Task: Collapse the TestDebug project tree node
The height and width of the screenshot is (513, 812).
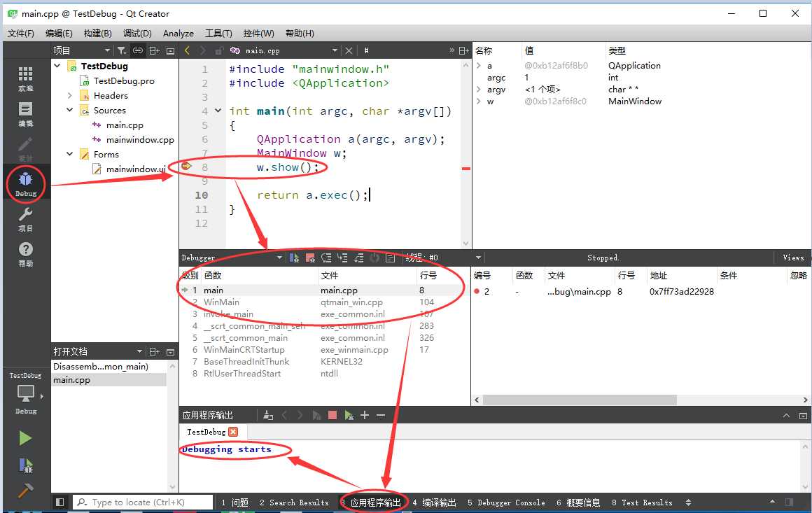Action: pos(57,66)
